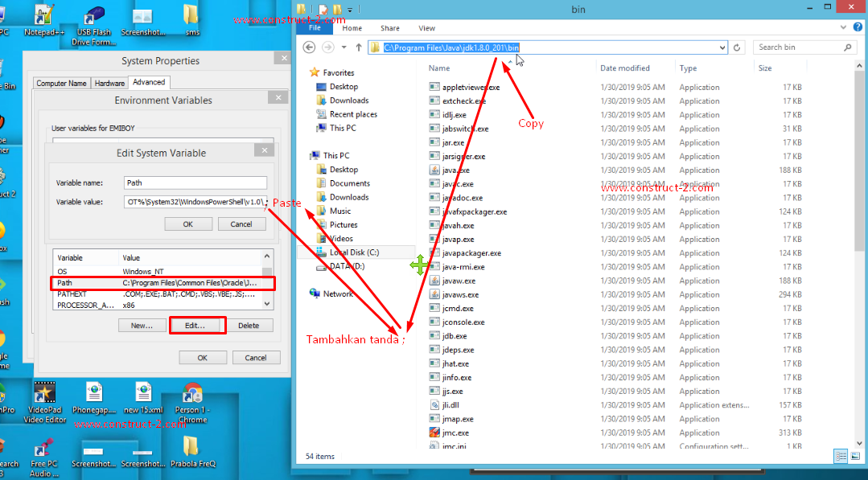Click the Variable name field

[x=195, y=183]
